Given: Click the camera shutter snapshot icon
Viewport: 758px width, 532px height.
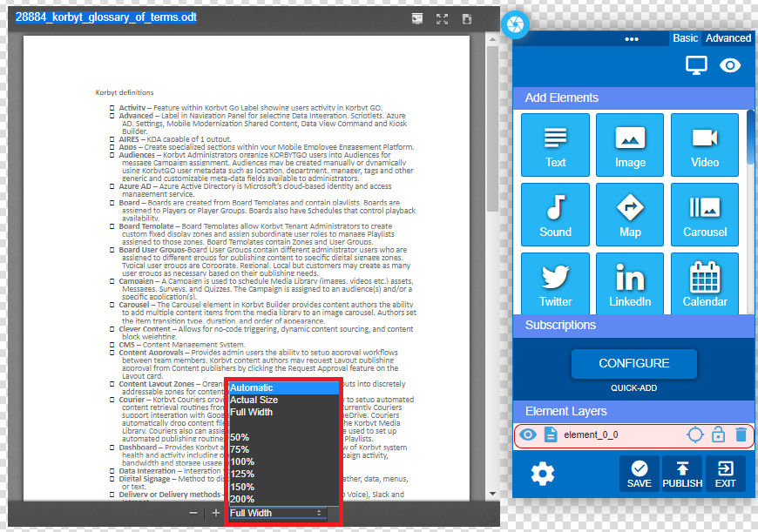Looking at the screenshot, I should coord(515,24).
